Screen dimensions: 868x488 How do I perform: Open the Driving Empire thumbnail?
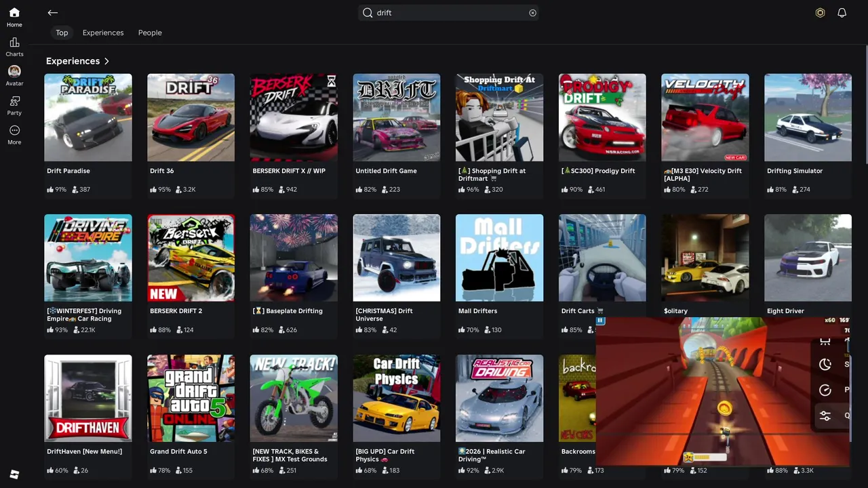tap(88, 258)
